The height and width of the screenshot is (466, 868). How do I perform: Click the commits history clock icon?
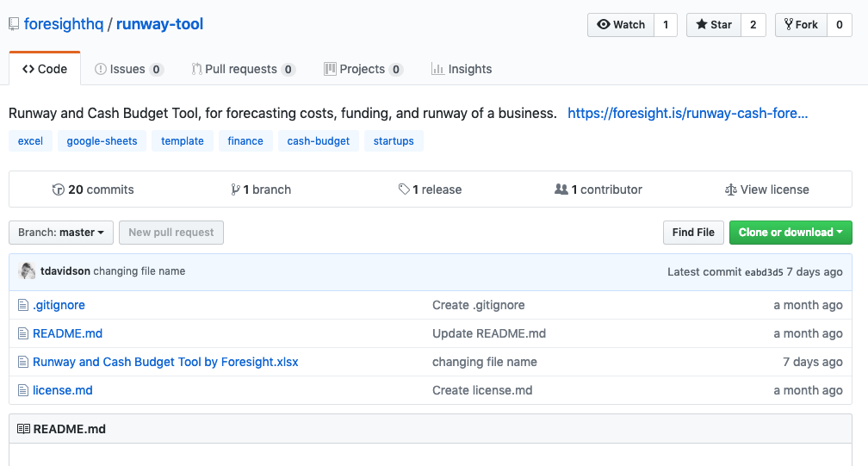tap(59, 190)
